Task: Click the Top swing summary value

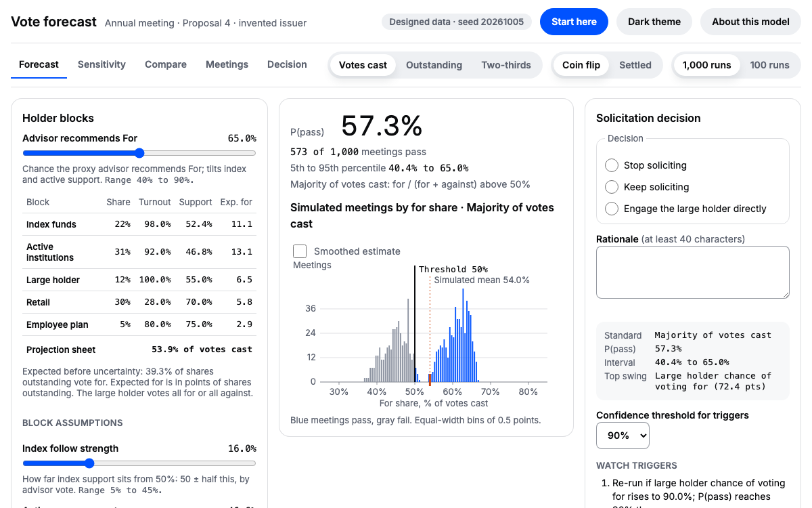Action: click(713, 381)
